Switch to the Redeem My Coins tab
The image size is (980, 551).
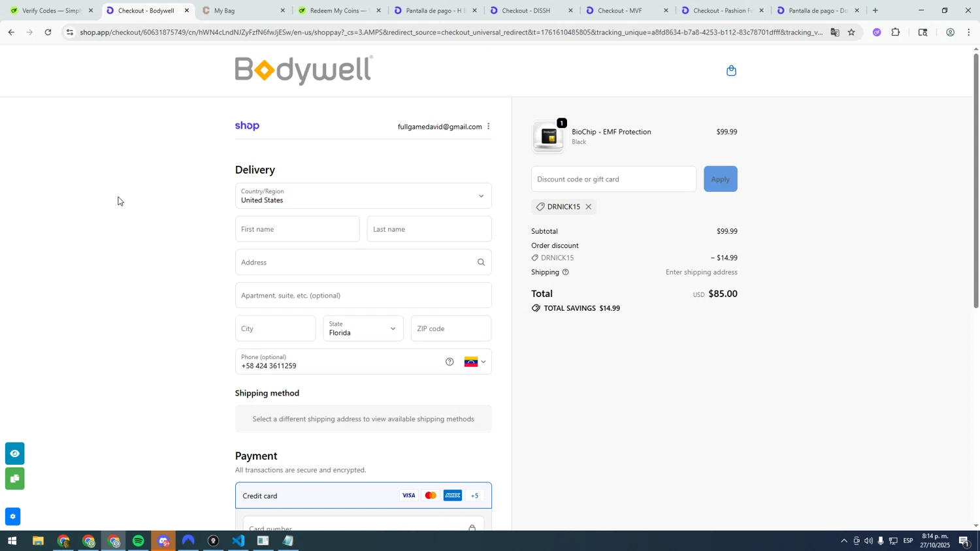(338, 10)
